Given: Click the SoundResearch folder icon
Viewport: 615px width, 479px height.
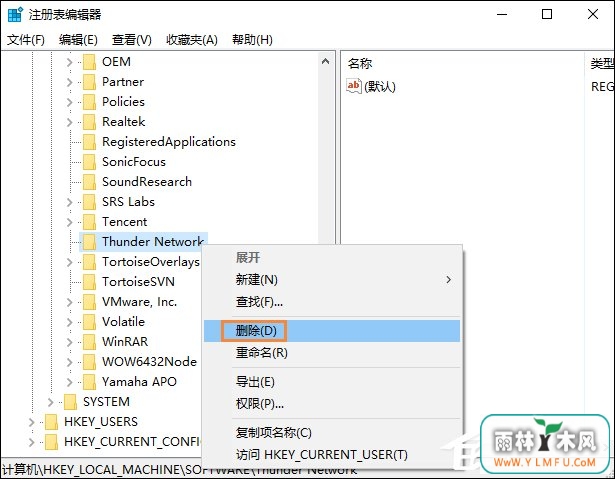Looking at the screenshot, I should click(89, 182).
